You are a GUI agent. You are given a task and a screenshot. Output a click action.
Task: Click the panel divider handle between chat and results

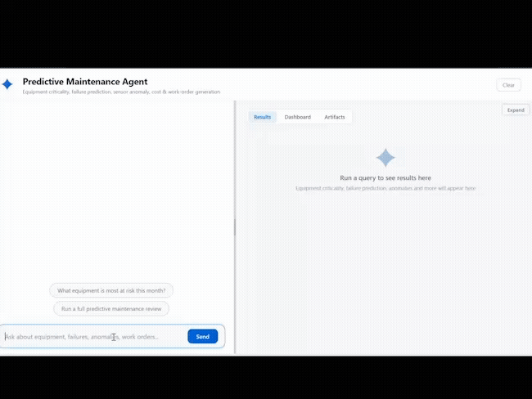tap(234, 227)
